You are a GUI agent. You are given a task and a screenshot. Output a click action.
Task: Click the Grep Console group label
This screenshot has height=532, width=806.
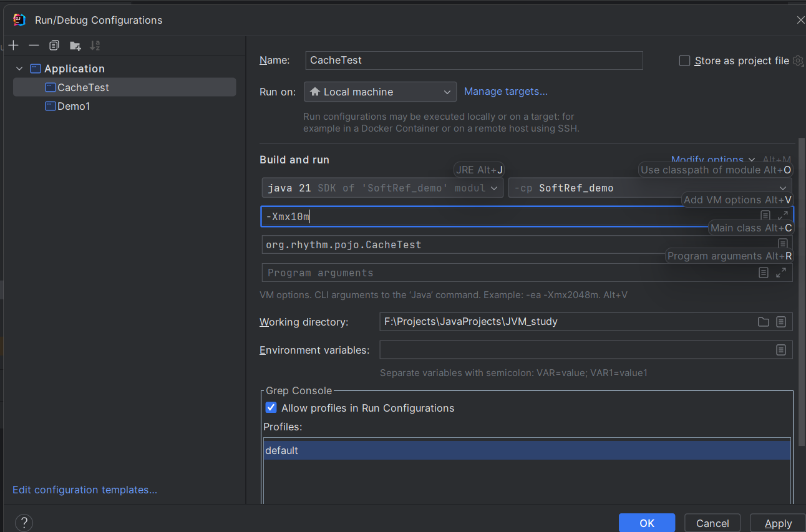299,390
